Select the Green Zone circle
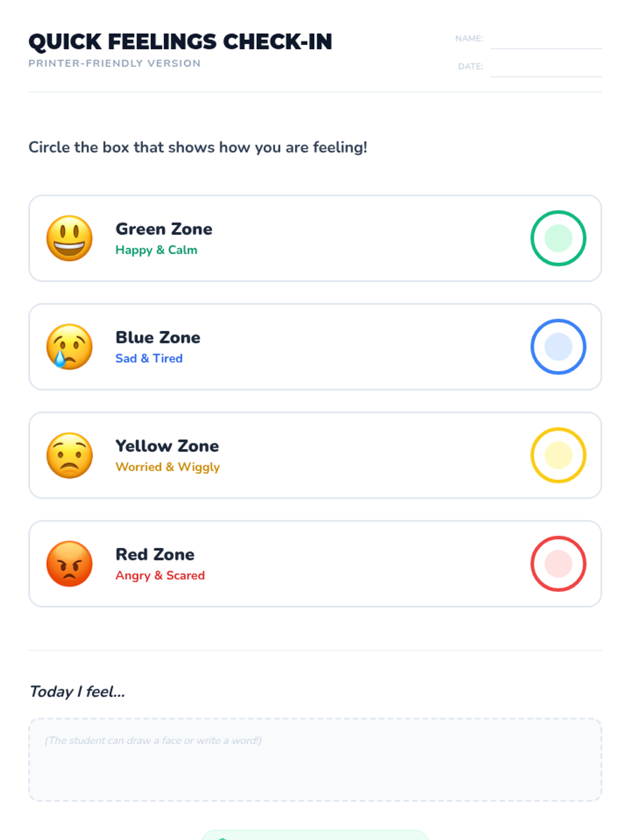 [558, 238]
